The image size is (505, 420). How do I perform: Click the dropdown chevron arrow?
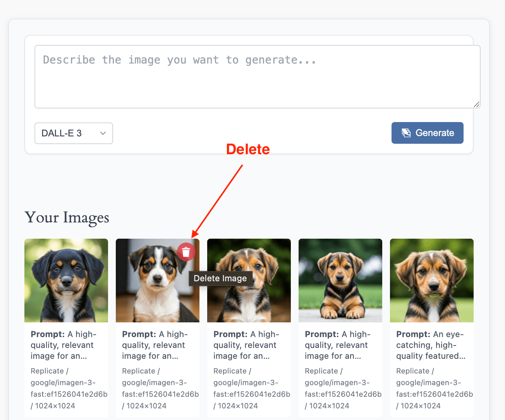tap(103, 133)
